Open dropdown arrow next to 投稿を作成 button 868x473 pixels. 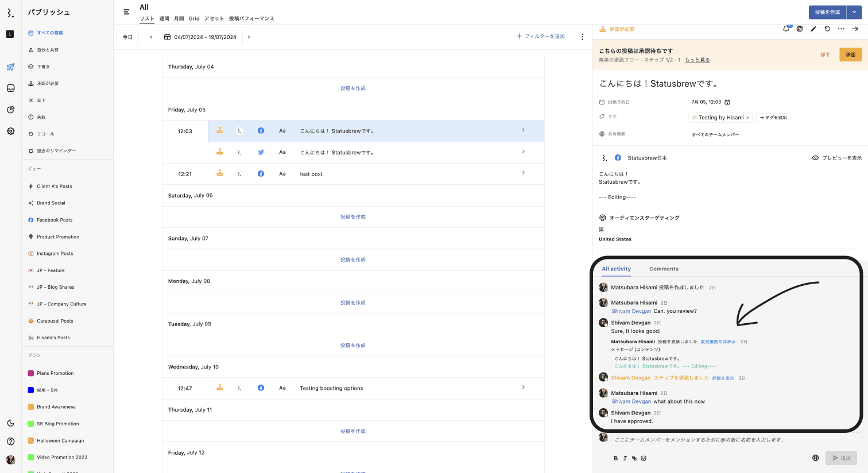click(854, 12)
